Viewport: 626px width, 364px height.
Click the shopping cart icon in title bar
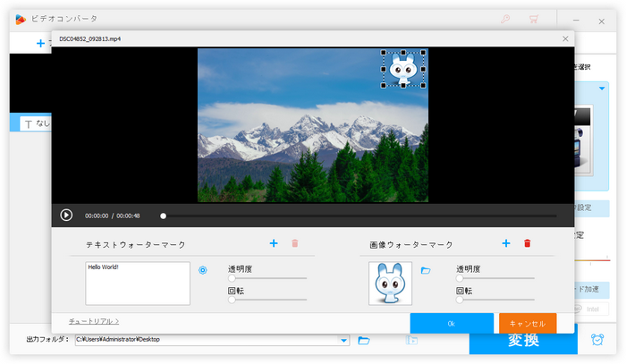535,18
